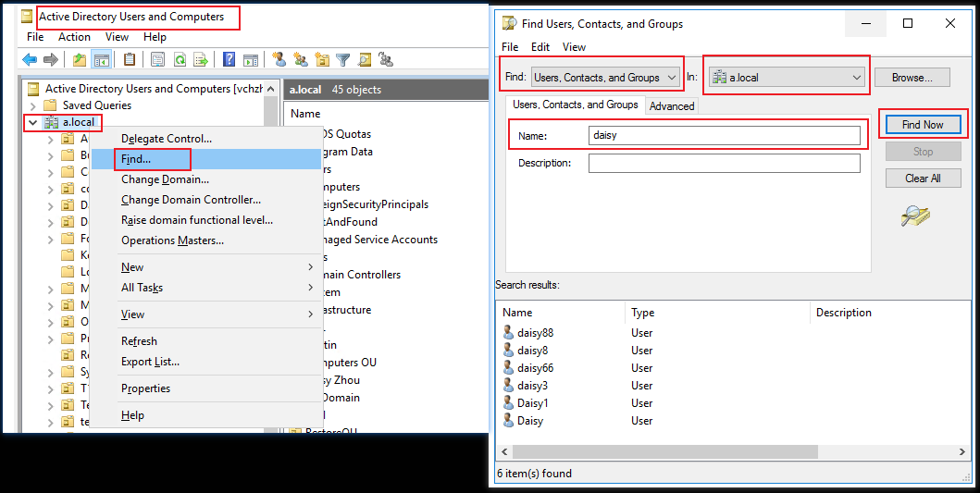Expand the 'Sy' folder under a.local

click(x=51, y=372)
